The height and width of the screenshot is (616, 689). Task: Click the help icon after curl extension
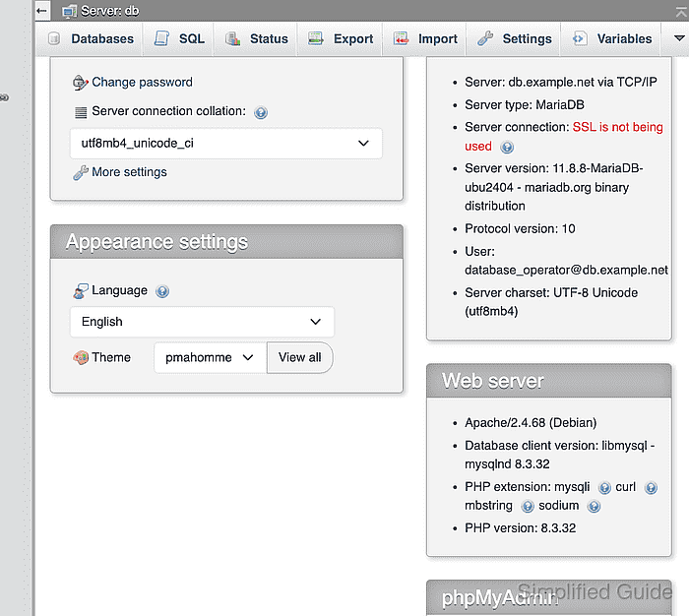tap(651, 488)
